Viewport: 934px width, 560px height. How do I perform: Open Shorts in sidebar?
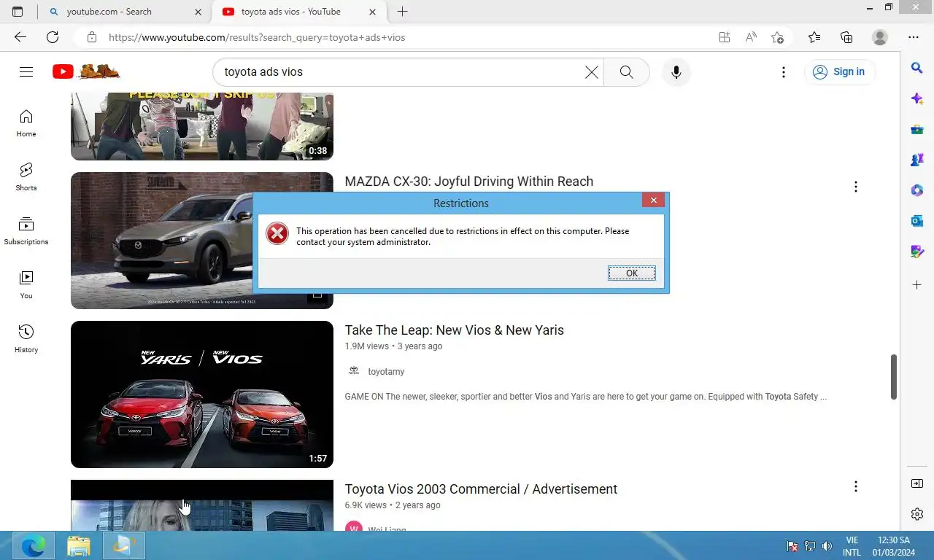[26, 177]
